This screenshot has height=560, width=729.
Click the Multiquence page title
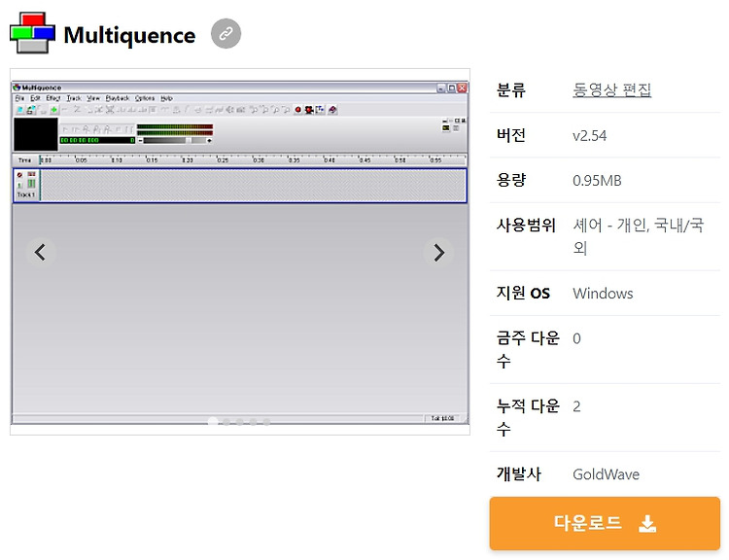click(x=129, y=35)
